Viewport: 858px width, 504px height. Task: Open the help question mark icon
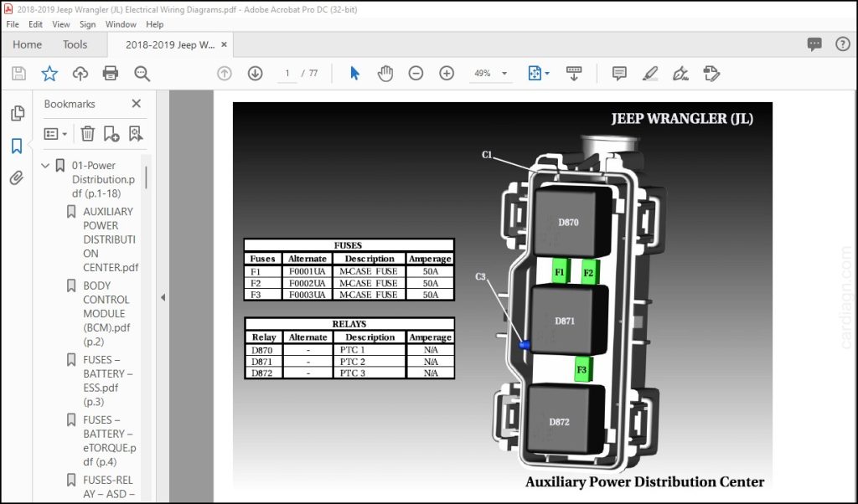[x=843, y=44]
